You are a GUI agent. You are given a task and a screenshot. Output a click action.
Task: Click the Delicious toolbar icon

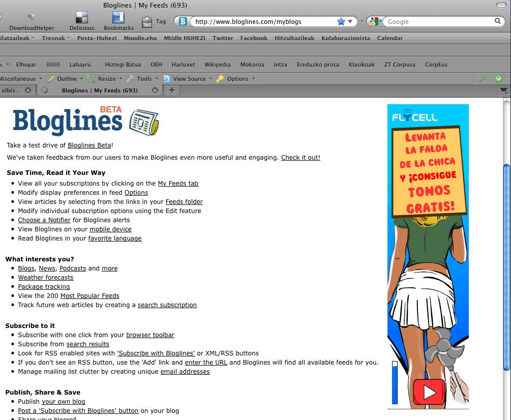tap(81, 18)
